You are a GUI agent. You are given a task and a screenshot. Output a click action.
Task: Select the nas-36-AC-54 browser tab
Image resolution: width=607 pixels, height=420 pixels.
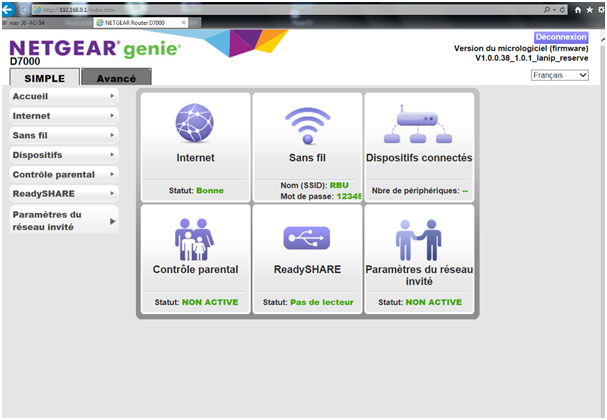tap(46, 23)
